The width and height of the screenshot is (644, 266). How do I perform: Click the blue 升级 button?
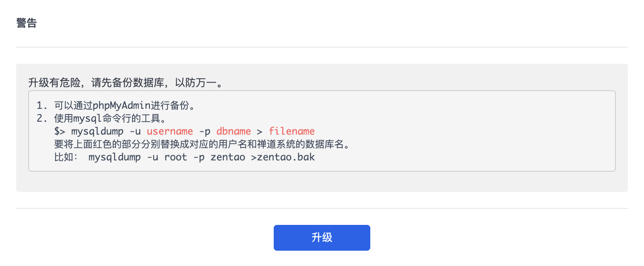pyautogui.click(x=322, y=238)
